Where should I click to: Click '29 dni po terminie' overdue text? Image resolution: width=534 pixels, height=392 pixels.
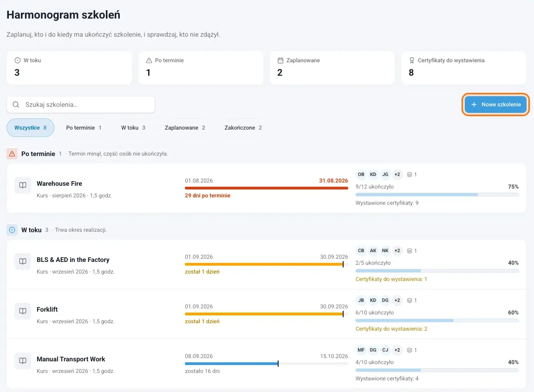coord(208,196)
